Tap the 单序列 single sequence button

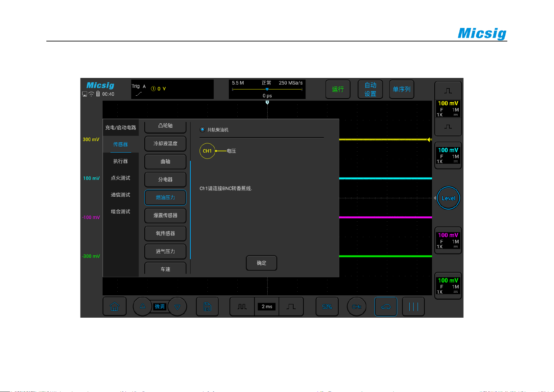[401, 89]
